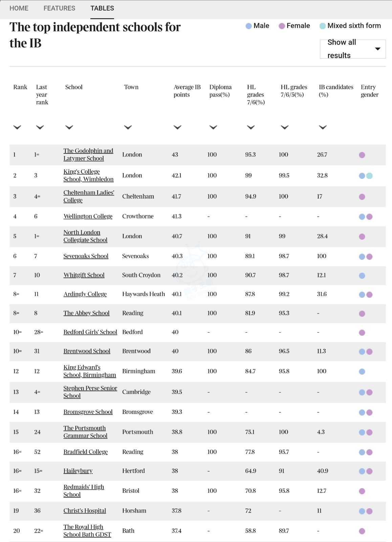Switch to the Home tab
Viewport: 392px width, 542px height.
(19, 8)
